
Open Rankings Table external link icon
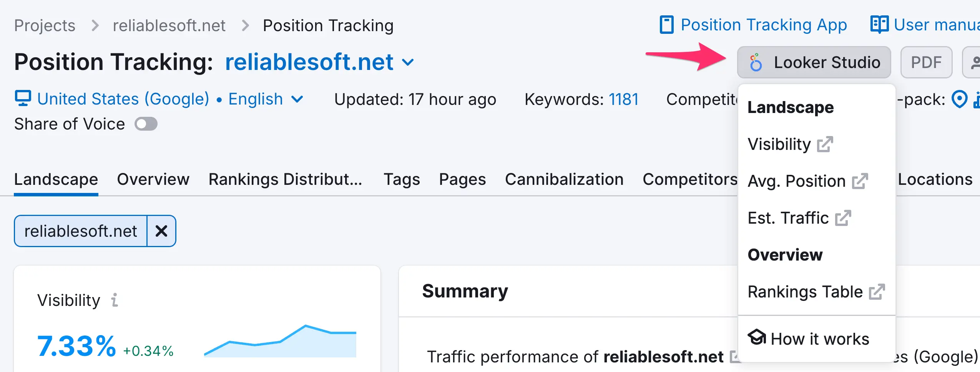pyautogui.click(x=877, y=292)
